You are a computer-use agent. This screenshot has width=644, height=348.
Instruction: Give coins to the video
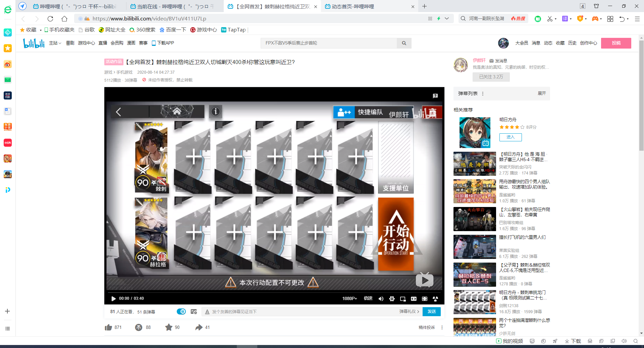click(x=139, y=327)
